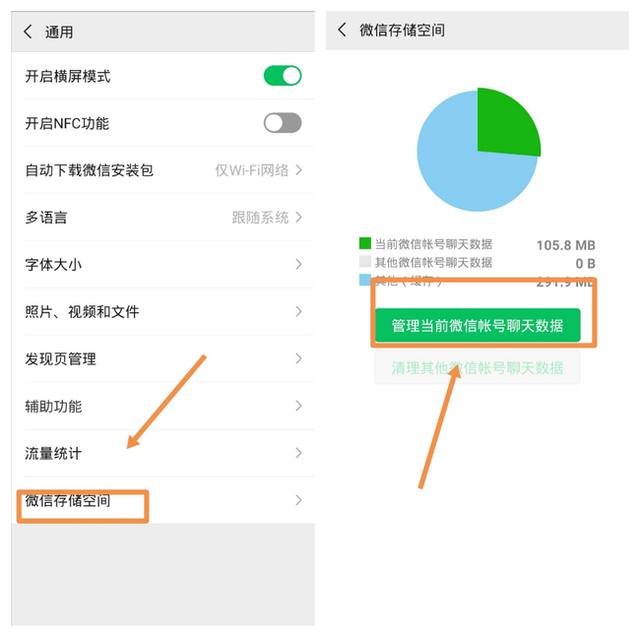Click 管理当前微信帐号聊天数据 green button
Image resolution: width=640 pixels, height=637 pixels.
point(478,325)
